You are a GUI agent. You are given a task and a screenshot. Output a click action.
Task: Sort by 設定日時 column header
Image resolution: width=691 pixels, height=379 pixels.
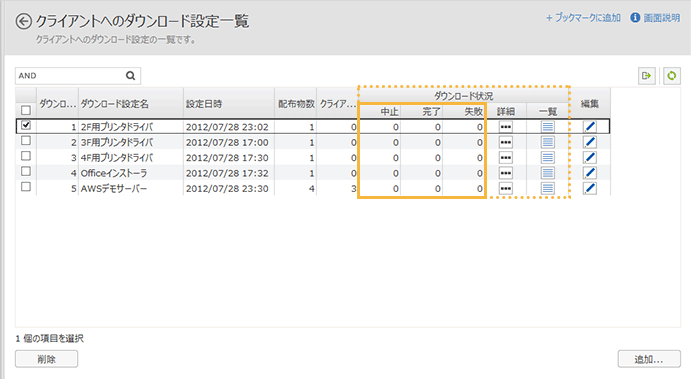tap(229, 104)
